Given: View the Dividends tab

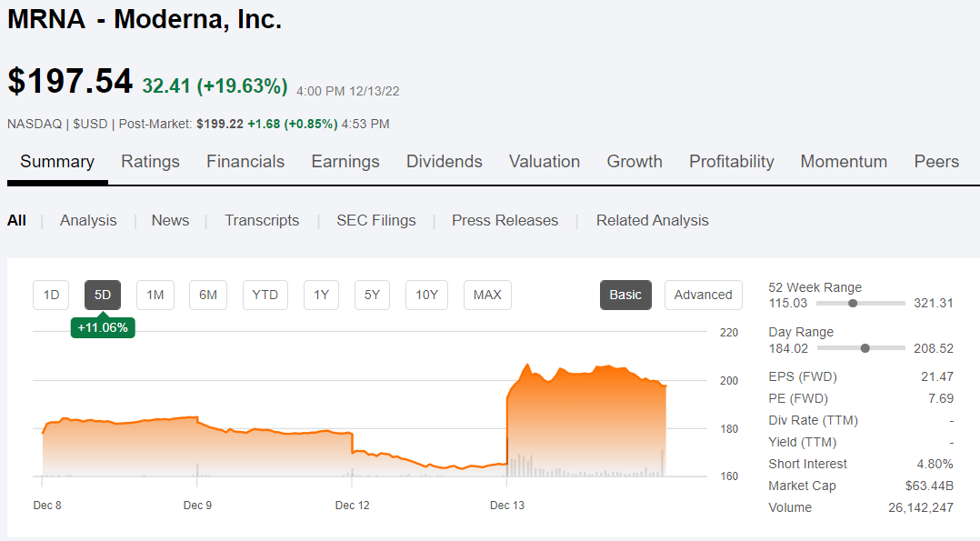Looking at the screenshot, I should pos(444,162).
